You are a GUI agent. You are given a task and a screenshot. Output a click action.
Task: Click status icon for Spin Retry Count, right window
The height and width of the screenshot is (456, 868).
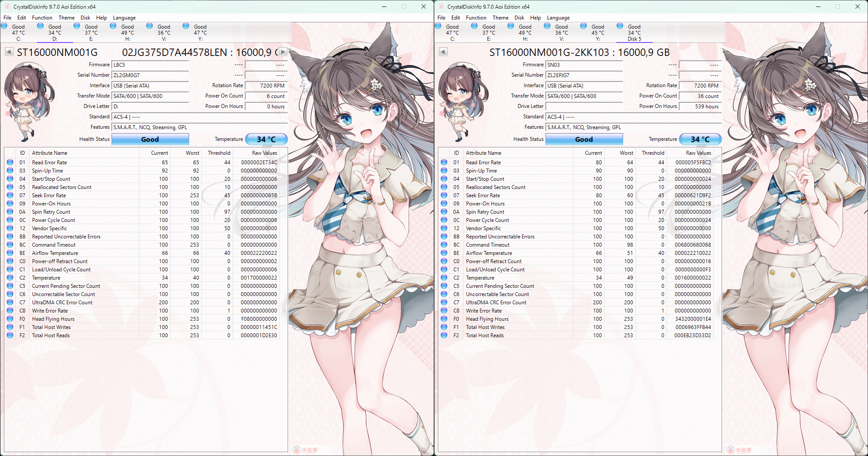(444, 212)
